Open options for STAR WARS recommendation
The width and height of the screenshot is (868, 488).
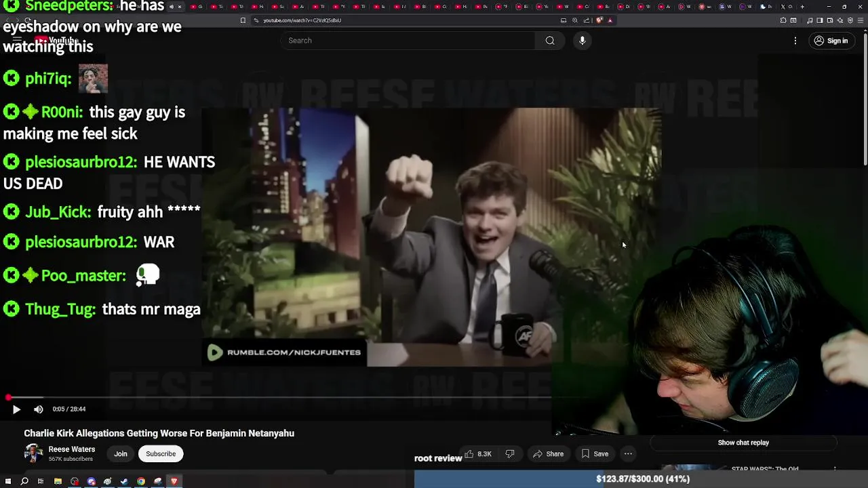835,469
